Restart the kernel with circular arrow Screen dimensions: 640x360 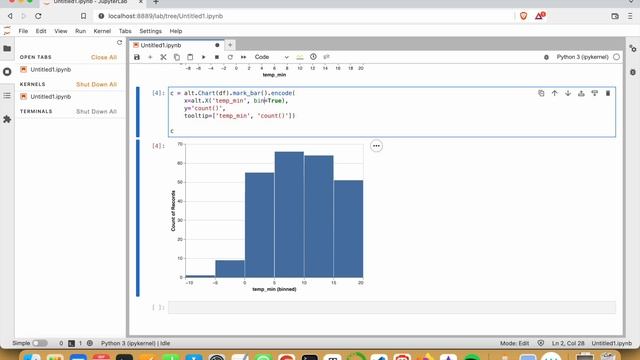click(x=230, y=57)
